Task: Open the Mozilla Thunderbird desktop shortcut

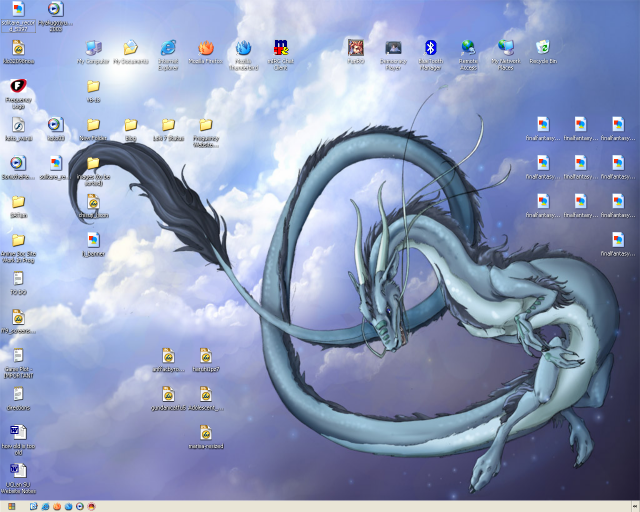Action: coord(243,55)
